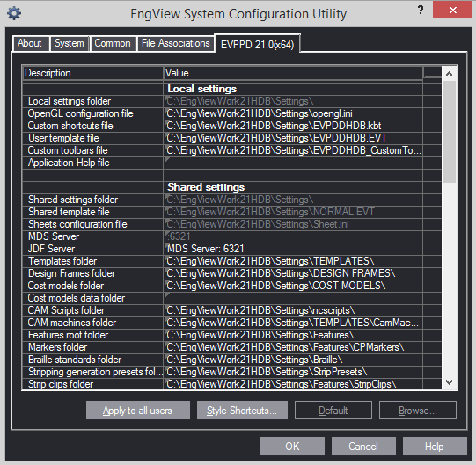The image size is (476, 465).
Task: Select OpenGL configuration file row
Action: point(223,113)
